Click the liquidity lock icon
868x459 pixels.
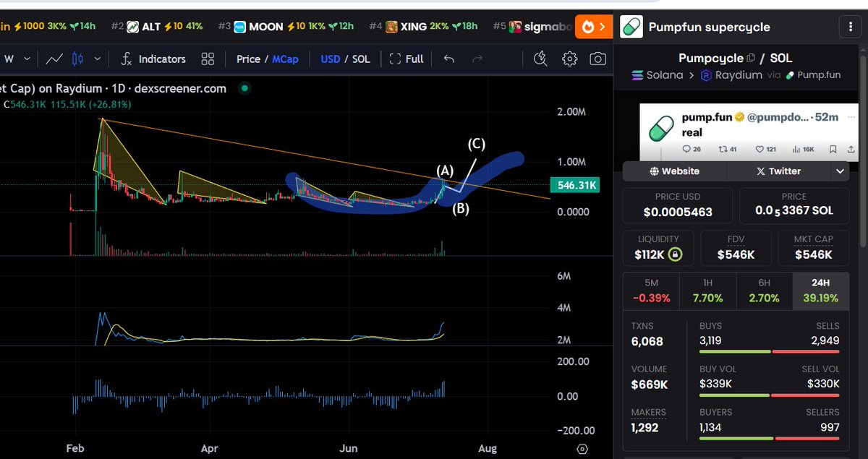pos(675,254)
